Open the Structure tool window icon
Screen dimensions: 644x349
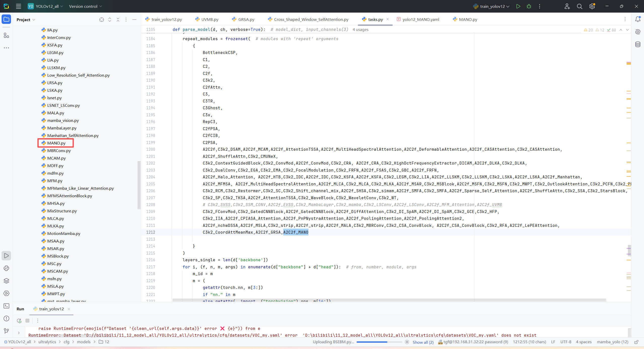coord(6,35)
